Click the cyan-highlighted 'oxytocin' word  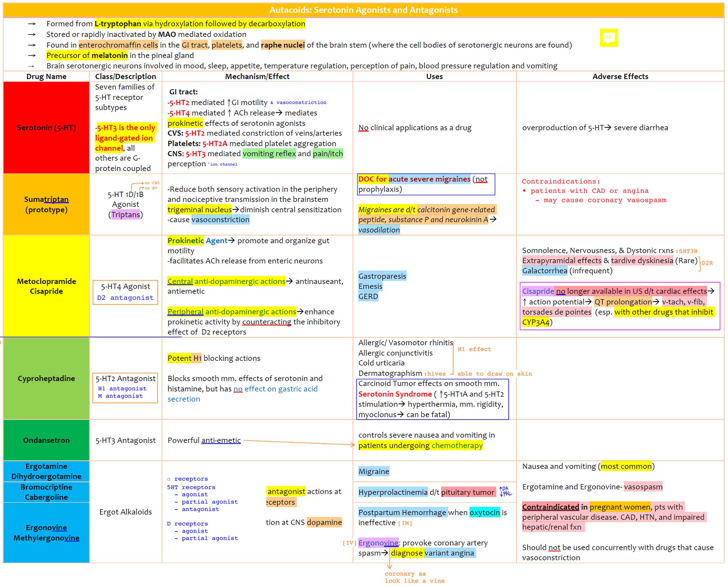(485, 512)
